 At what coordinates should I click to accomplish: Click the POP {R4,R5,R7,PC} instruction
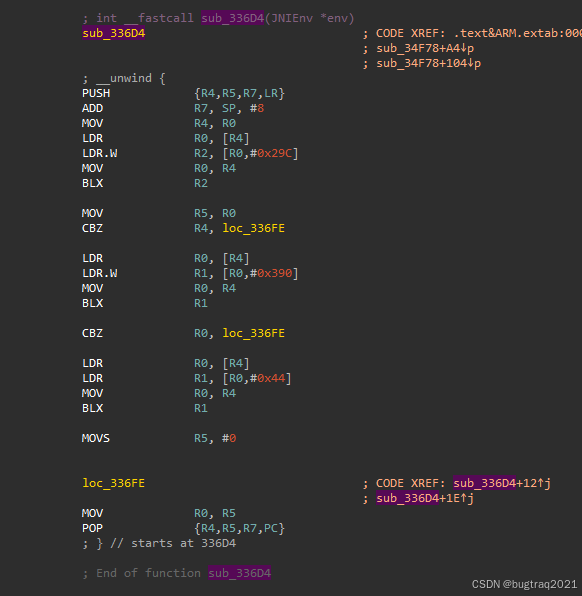(183, 528)
